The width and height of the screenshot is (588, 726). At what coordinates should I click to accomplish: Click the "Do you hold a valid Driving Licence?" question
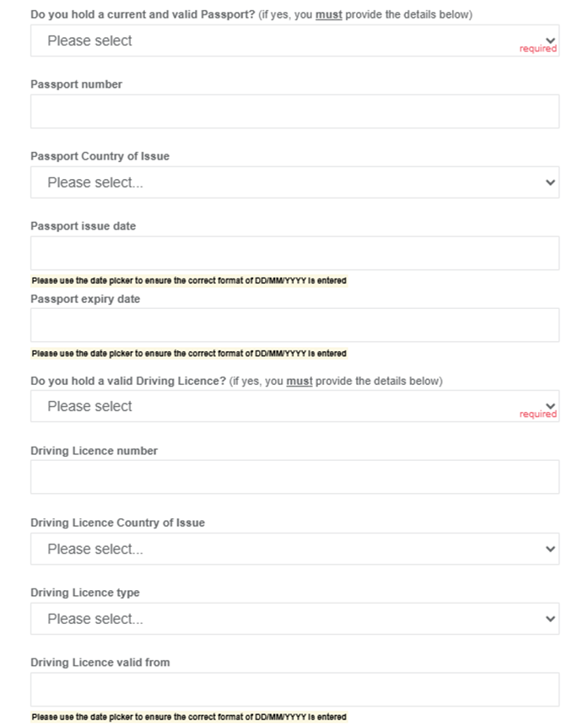[x=128, y=381]
